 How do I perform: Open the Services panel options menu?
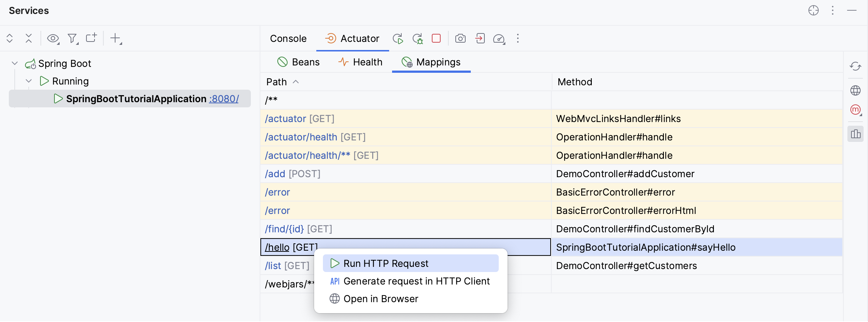point(833,10)
